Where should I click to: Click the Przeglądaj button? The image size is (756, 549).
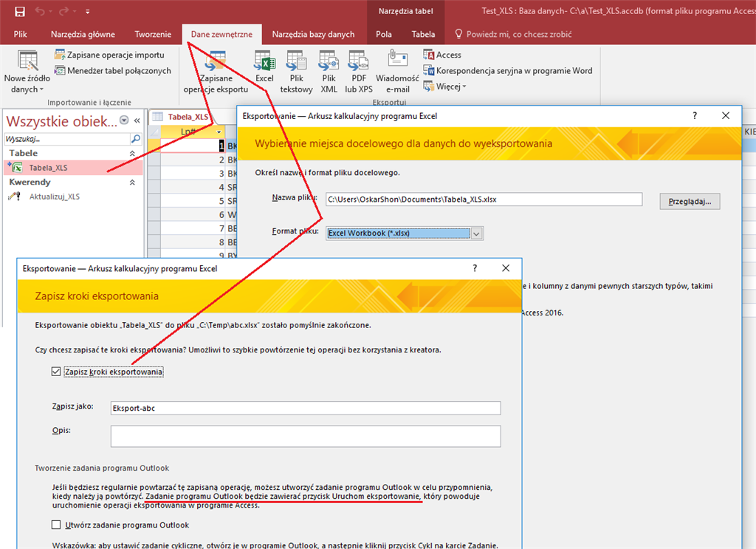click(690, 201)
